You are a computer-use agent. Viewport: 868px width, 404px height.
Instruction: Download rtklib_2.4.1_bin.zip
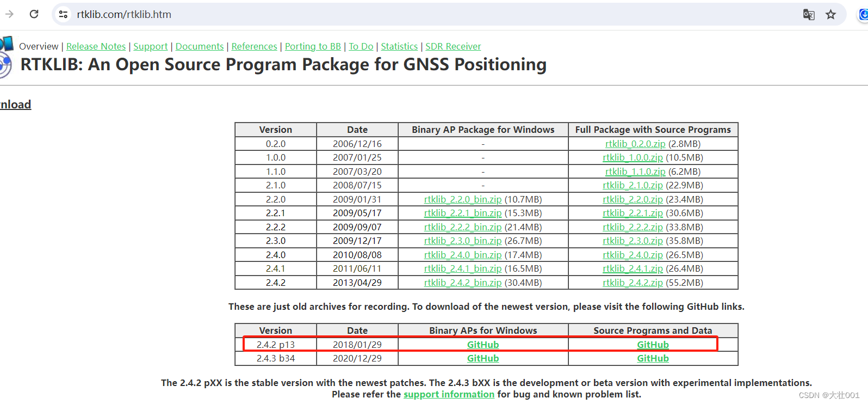(463, 268)
